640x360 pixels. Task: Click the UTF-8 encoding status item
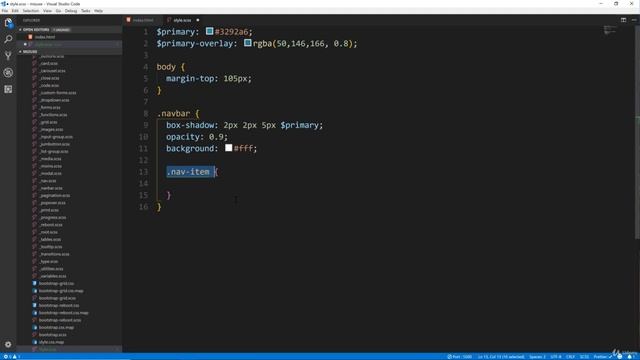556,357
